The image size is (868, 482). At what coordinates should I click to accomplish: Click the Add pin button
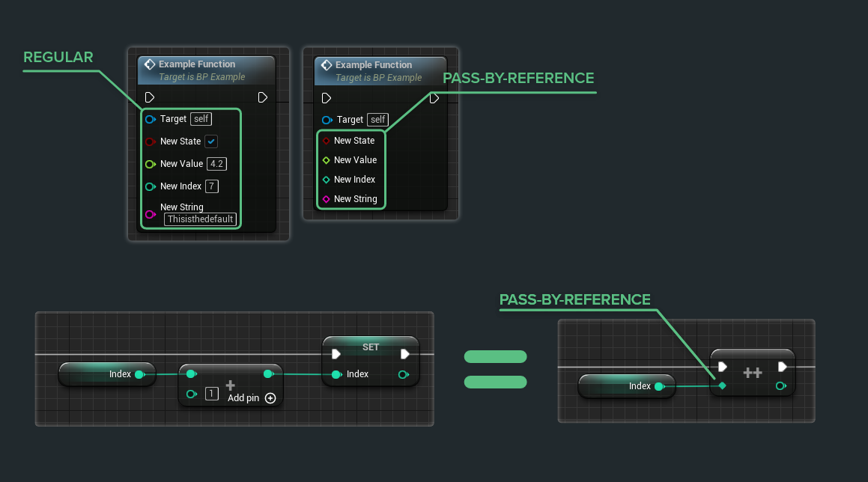243,398
